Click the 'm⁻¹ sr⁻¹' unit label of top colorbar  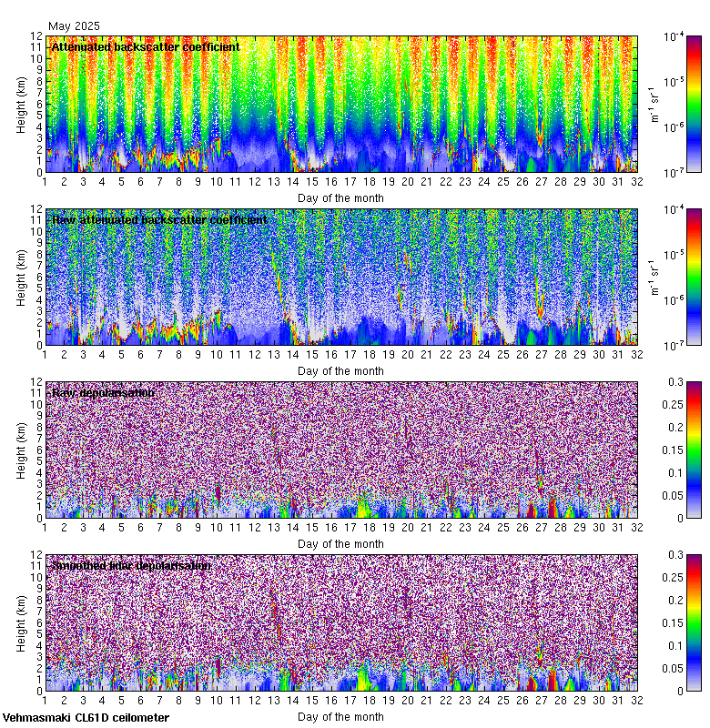coord(653,104)
